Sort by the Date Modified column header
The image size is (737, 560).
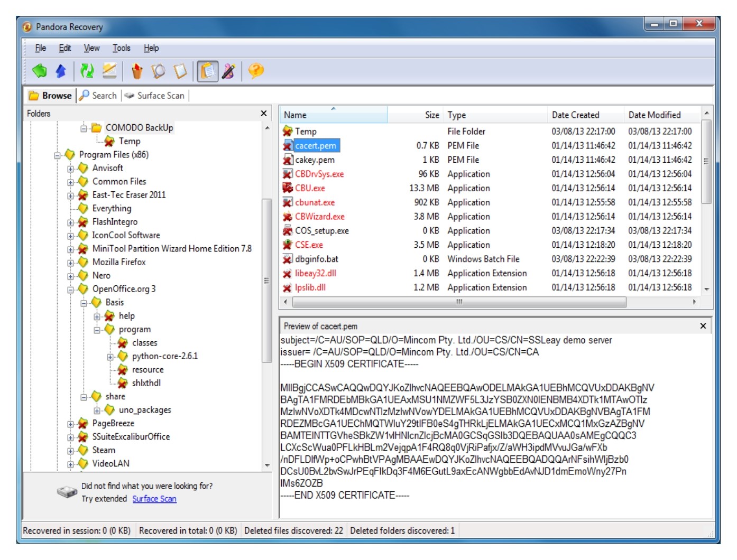click(x=662, y=115)
